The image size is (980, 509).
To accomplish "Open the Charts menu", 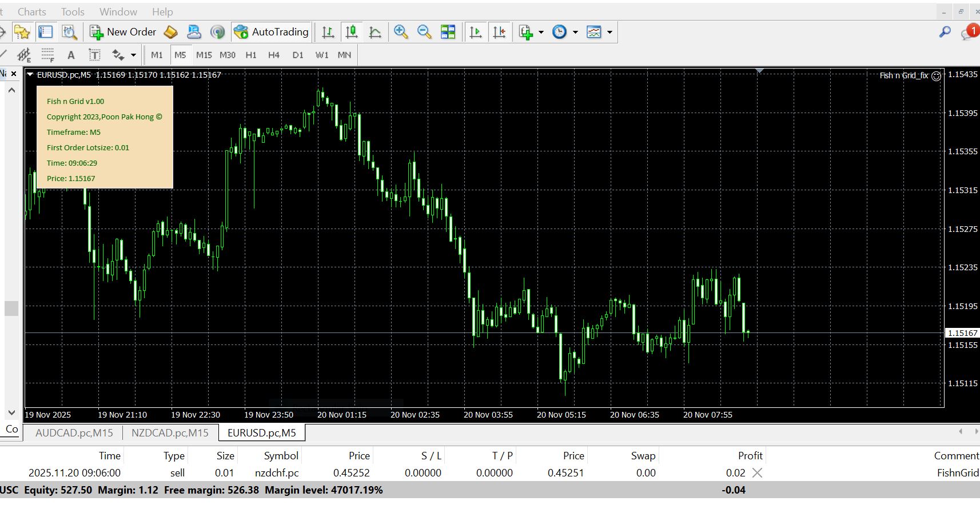I will click(31, 11).
